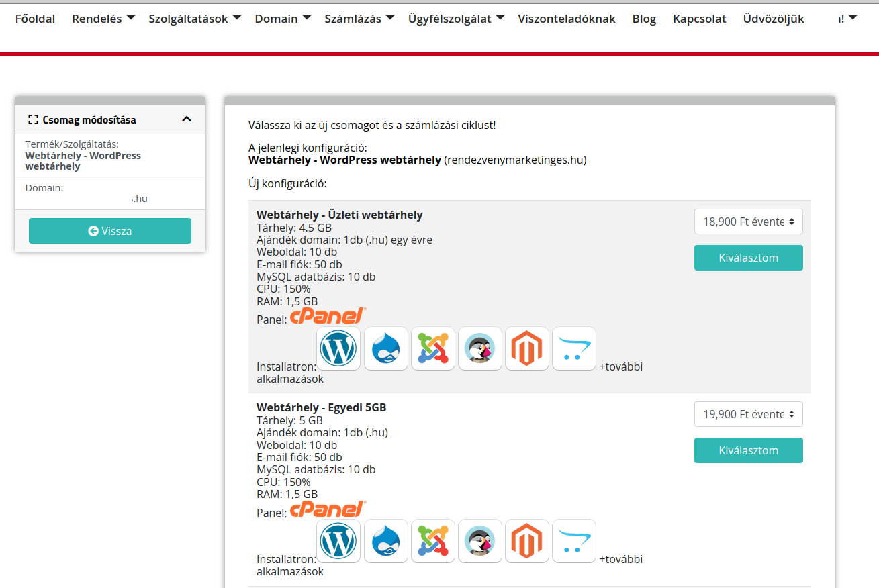
Task: Click WordPress icon in Üzleti webtárhely package
Action: pyautogui.click(x=338, y=348)
